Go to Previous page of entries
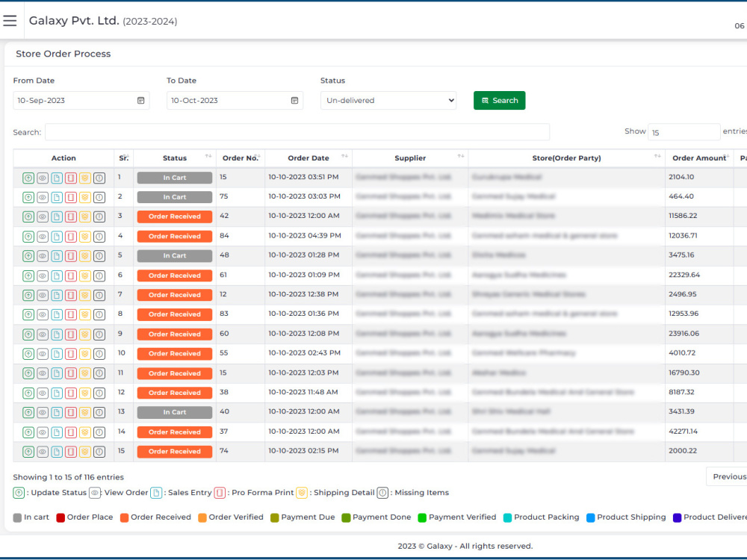The image size is (747, 560). [x=727, y=476]
